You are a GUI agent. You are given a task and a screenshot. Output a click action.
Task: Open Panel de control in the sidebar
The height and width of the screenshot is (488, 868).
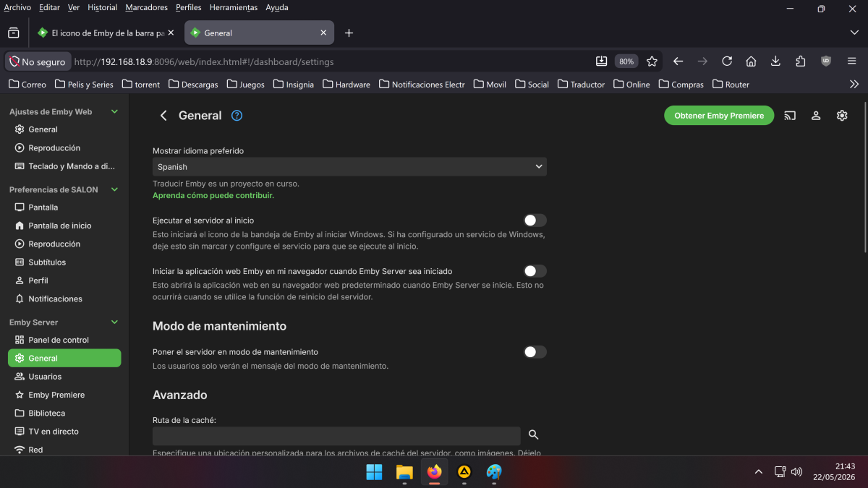click(64, 340)
